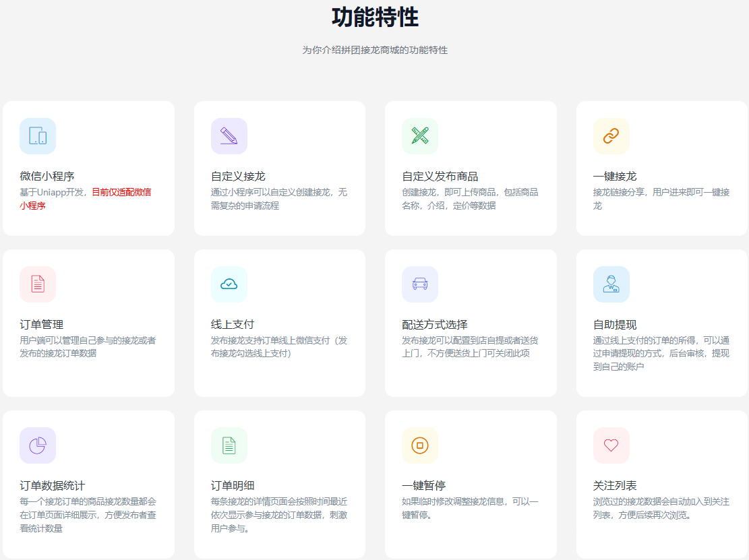Image resolution: width=749 pixels, height=560 pixels.
Task: Click the 自定义发布商品 heading
Action: [x=440, y=177]
